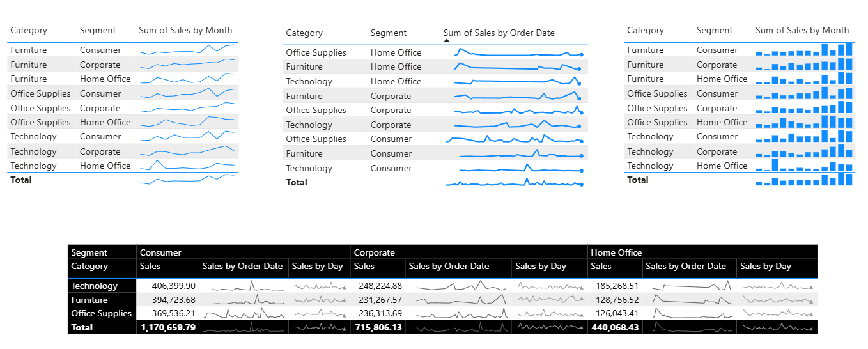Select the Home Office segment header in the black matrix
The width and height of the screenshot is (868, 349).
coord(616,252)
